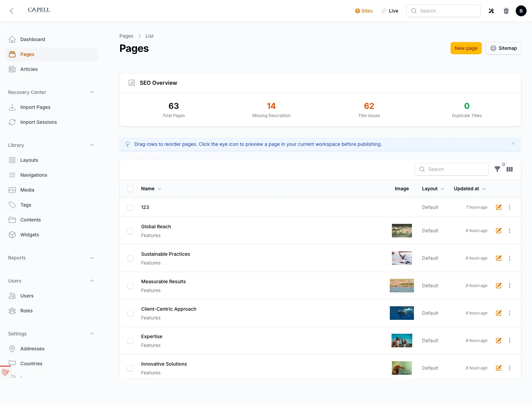The width and height of the screenshot is (532, 407).
Task: Dismiss the drag rows info banner
Action: [x=513, y=144]
